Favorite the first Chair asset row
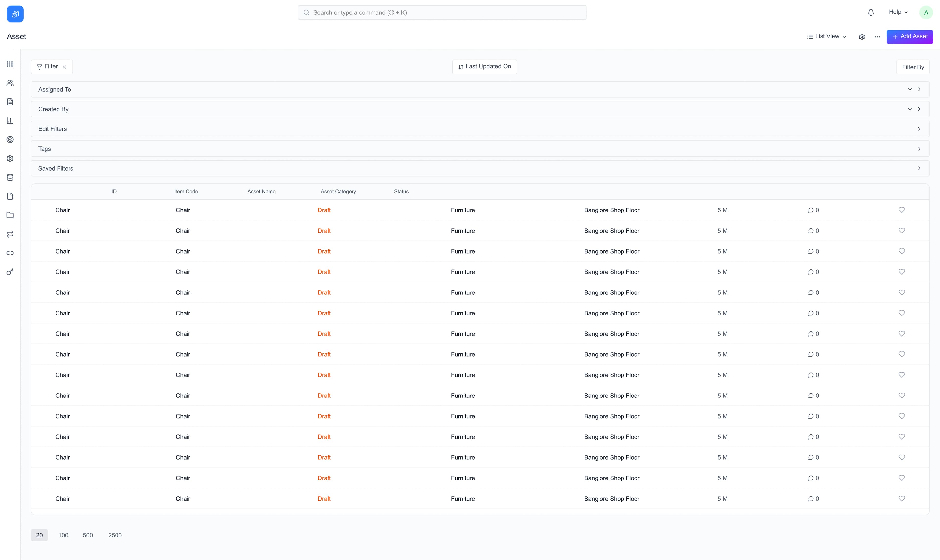The width and height of the screenshot is (940, 560). [x=902, y=210]
